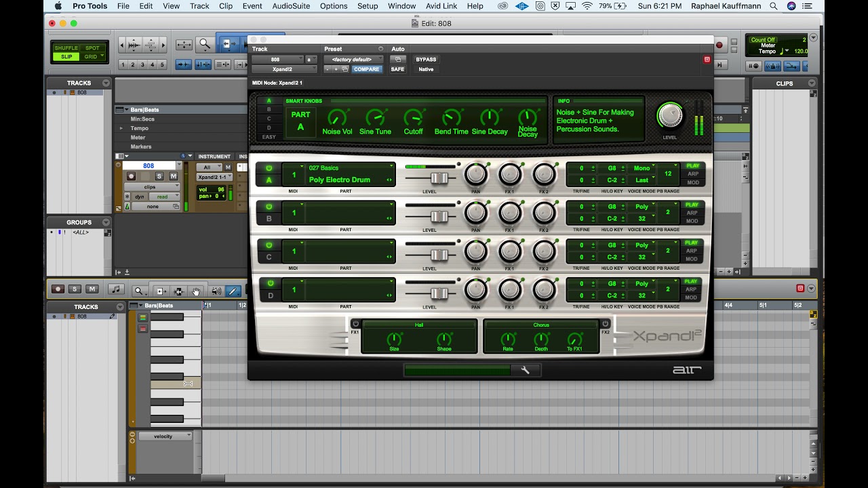This screenshot has width=868, height=488.
Task: Toggle FX1 Hall effect power
Action: 355,324
